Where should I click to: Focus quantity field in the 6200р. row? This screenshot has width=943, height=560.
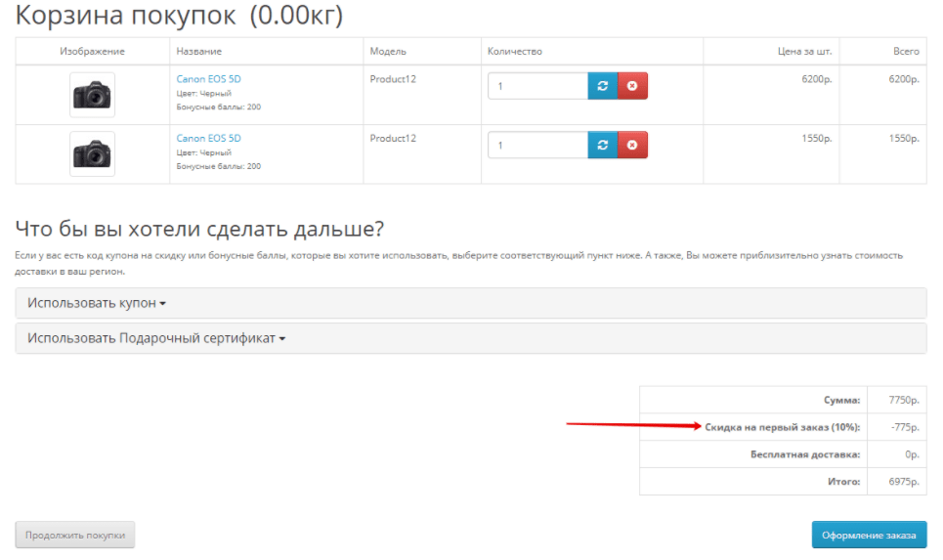(537, 86)
